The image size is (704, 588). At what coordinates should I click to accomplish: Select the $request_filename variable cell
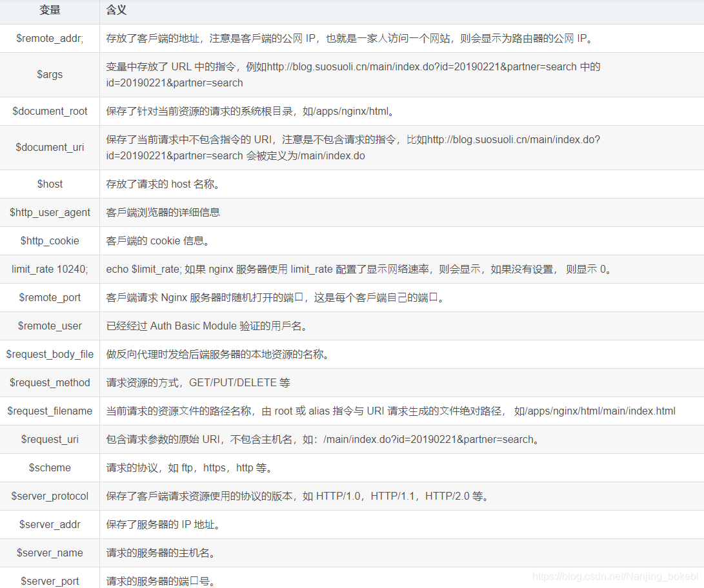(x=50, y=411)
